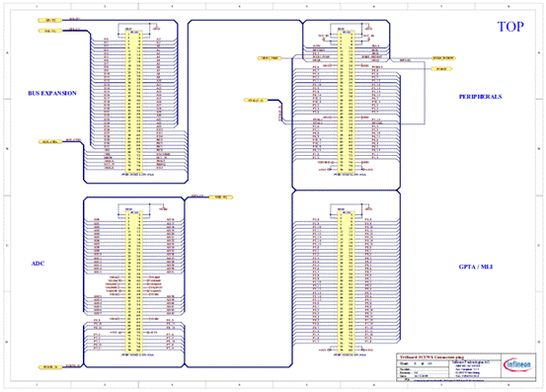
Task: Click the ground symbol above BUS EXPANSION connector
Action: coord(157,28)
